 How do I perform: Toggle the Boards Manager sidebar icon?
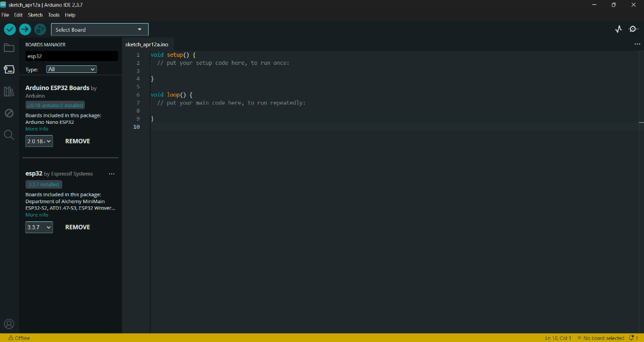tap(9, 70)
